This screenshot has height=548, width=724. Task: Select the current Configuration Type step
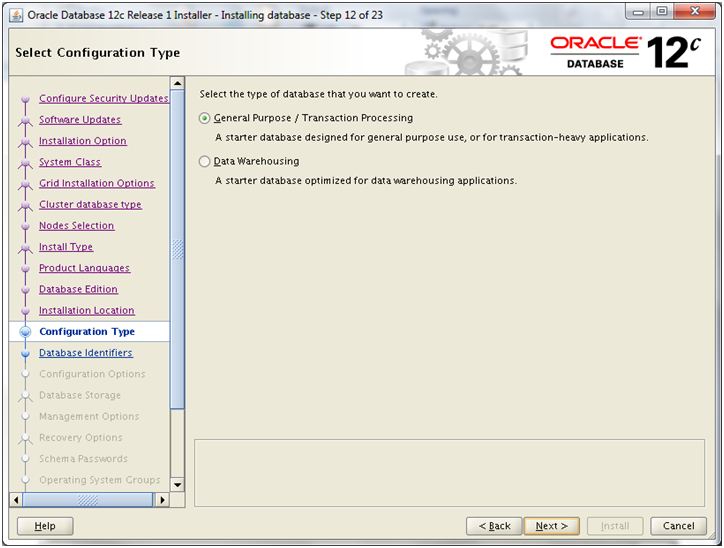87,331
